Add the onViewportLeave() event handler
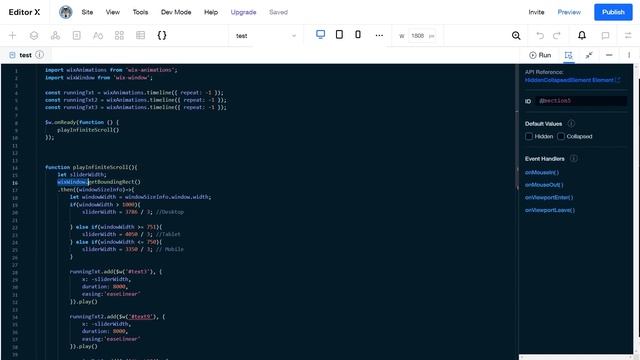This screenshot has height=360, width=640. point(550,210)
